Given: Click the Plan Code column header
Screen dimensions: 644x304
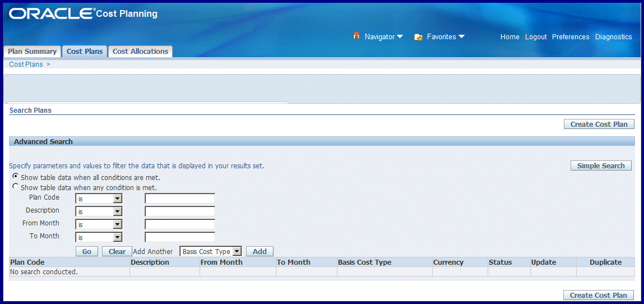Looking at the screenshot, I should (x=69, y=262).
